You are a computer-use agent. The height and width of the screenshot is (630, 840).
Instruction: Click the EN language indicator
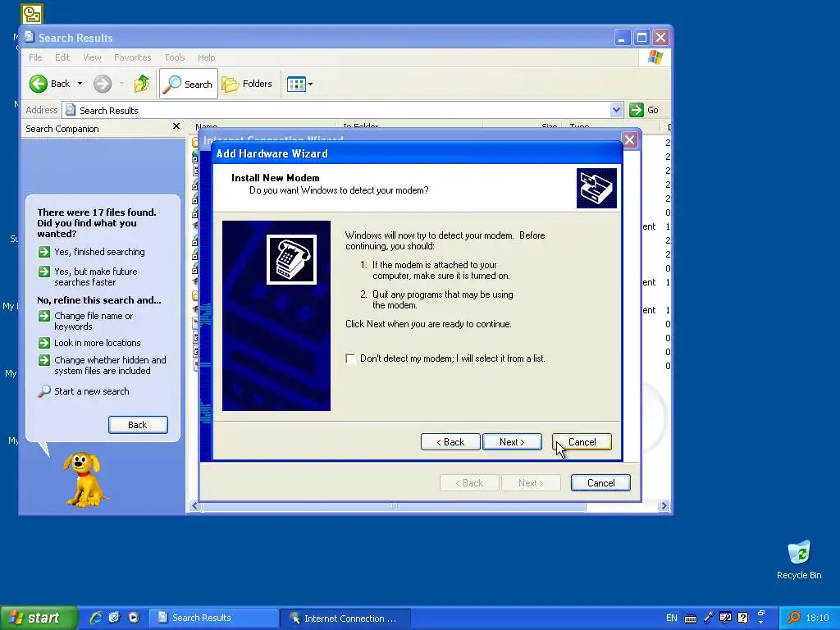tap(671, 619)
